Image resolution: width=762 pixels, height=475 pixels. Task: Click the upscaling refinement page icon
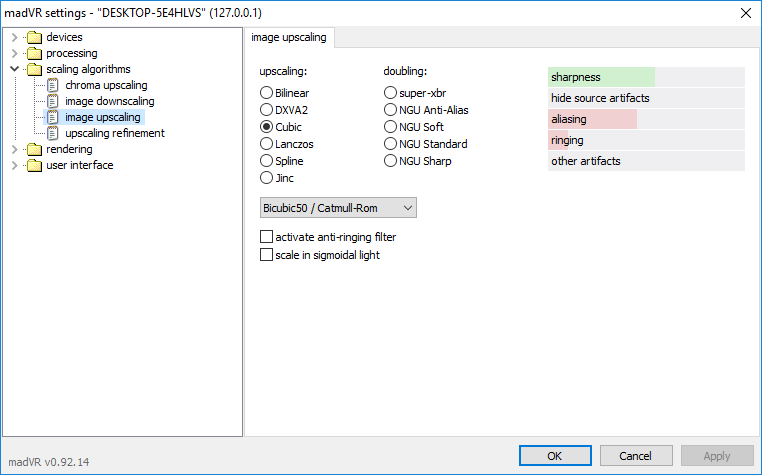click(x=52, y=133)
